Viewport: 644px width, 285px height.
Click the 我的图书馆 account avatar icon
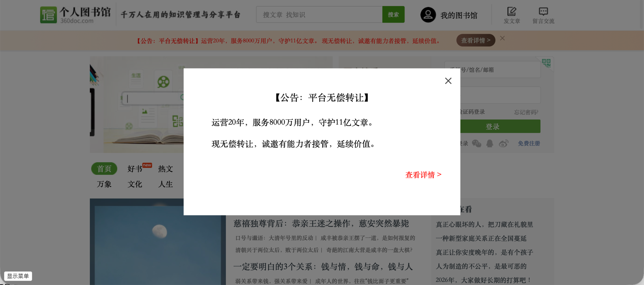[428, 15]
